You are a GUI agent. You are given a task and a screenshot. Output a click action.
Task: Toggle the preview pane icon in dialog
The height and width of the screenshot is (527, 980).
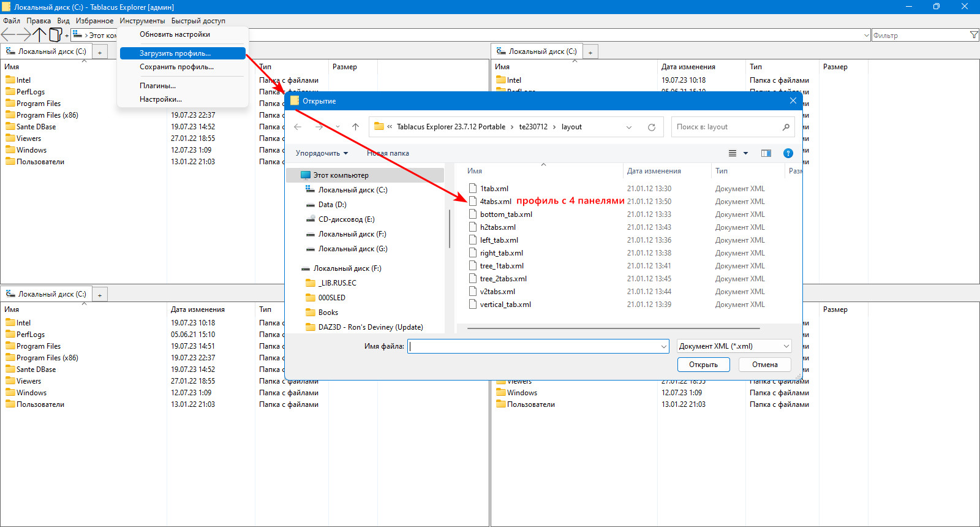coord(766,153)
